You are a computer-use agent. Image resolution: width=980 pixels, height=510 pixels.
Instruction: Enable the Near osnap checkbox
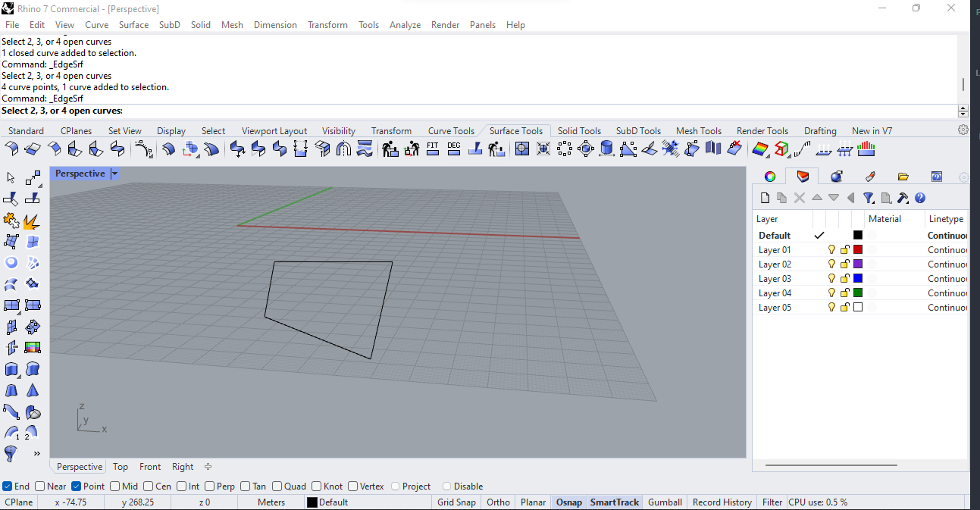40,487
